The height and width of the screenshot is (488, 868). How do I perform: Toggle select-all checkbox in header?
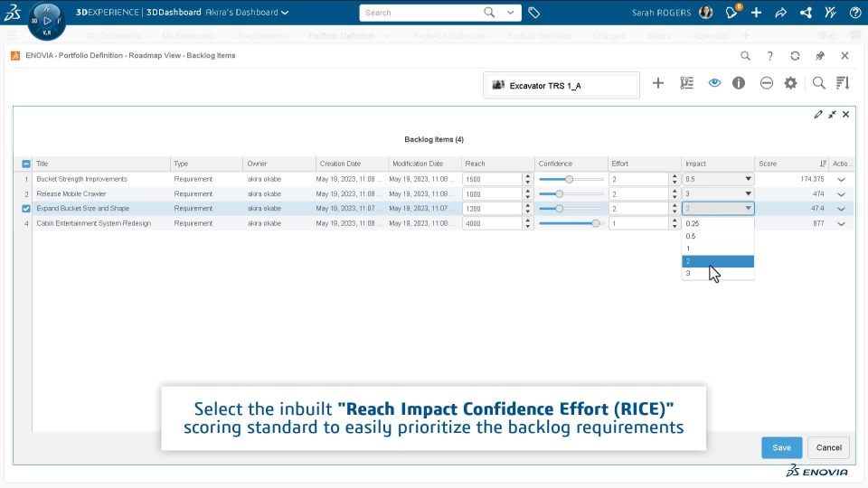26,164
